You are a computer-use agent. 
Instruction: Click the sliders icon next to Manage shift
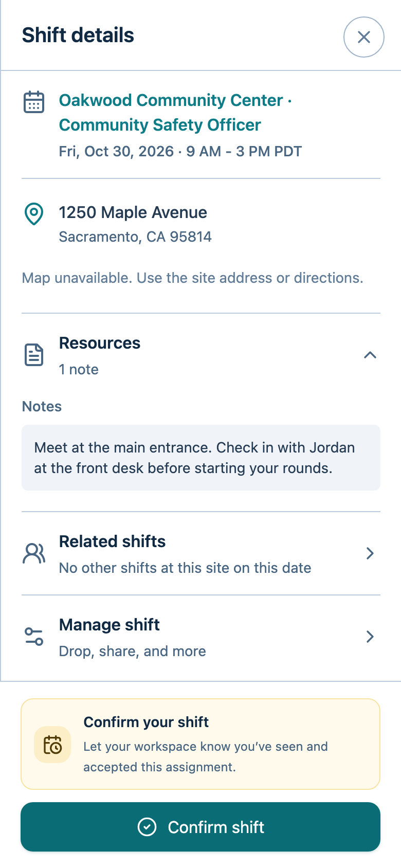tap(34, 637)
